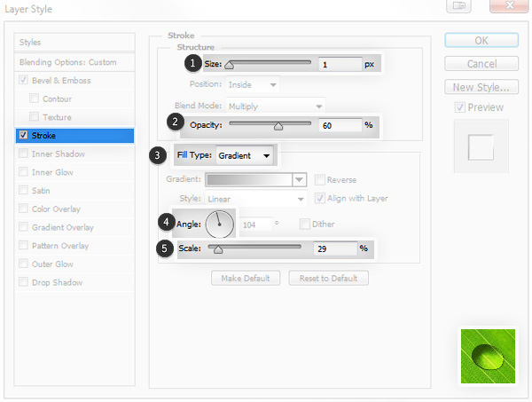Enable the Dither checkbox
This screenshot has height=402, width=532.
(x=305, y=225)
